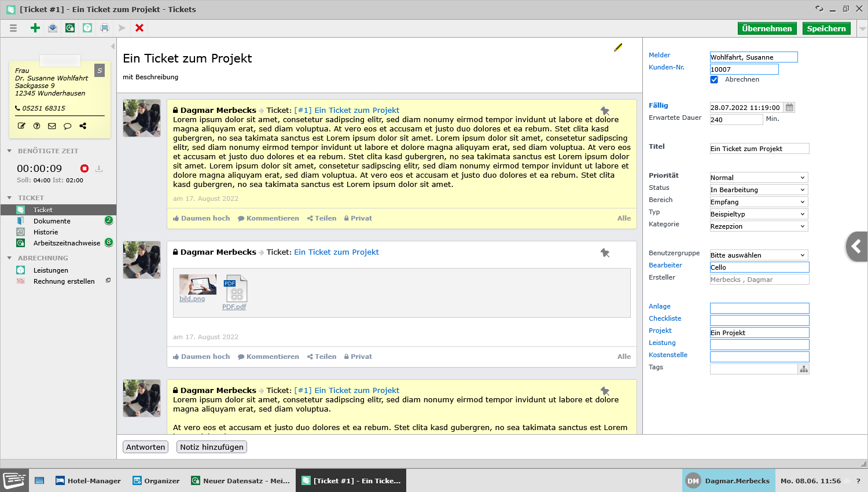Click the Speichern button
Viewport: 868px width, 492px height.
point(826,28)
